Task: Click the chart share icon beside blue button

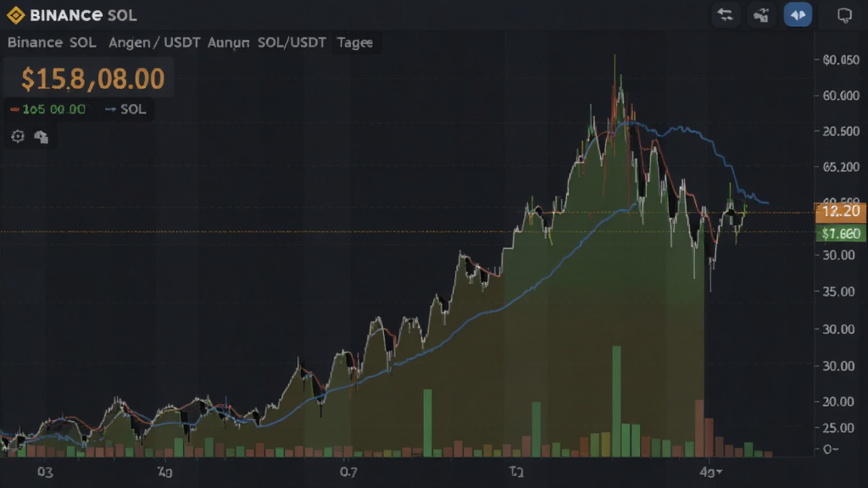Action: click(761, 15)
